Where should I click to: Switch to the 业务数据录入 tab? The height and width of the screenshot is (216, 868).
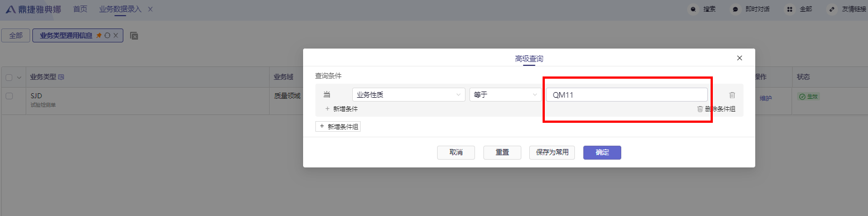click(x=120, y=9)
